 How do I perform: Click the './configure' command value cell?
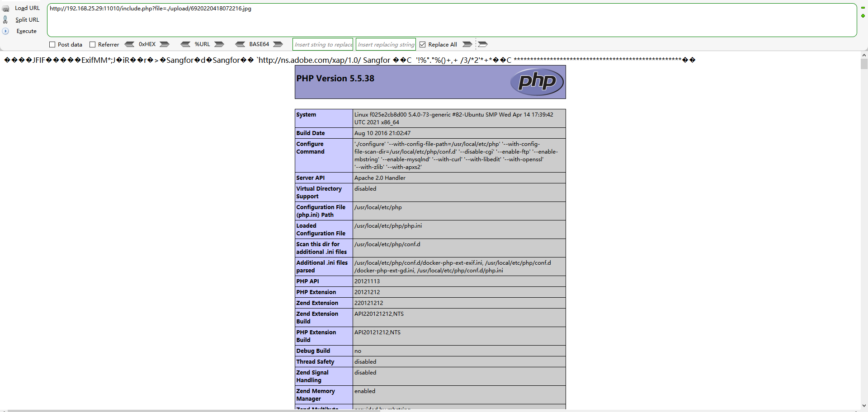459,155
